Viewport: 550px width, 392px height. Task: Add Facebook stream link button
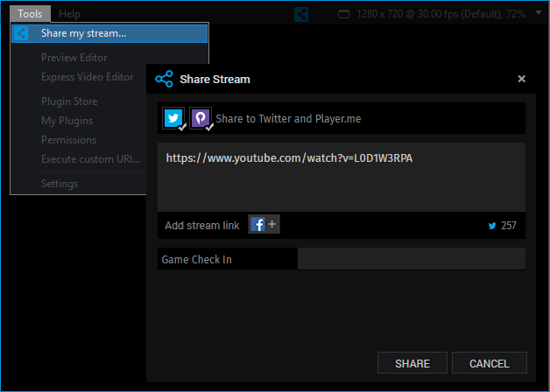pos(264,224)
